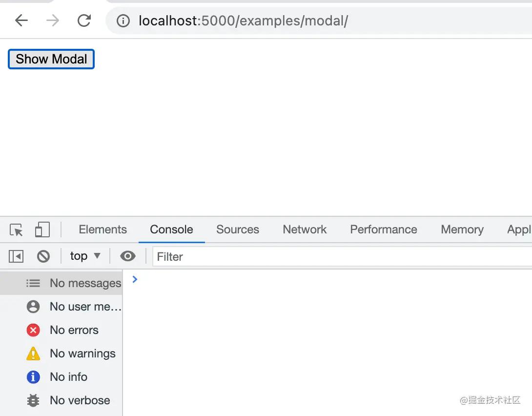Select the No errors filter
This screenshot has height=416, width=532.
pos(74,330)
